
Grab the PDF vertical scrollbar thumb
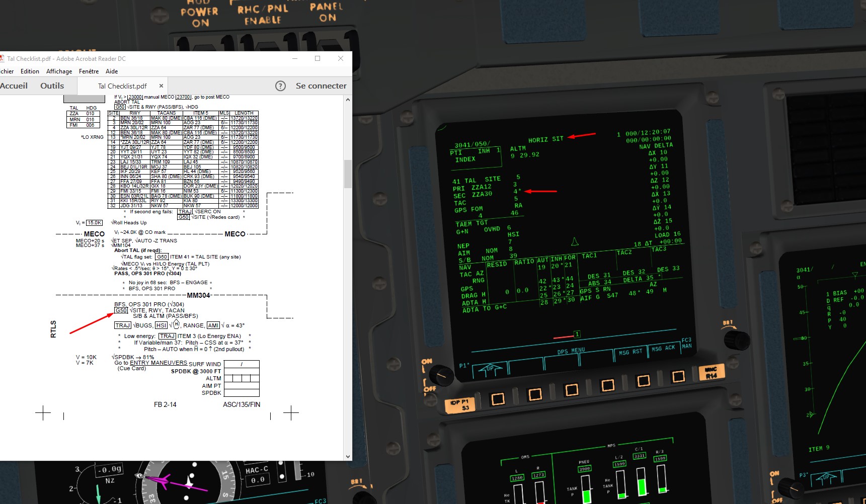tap(348, 174)
